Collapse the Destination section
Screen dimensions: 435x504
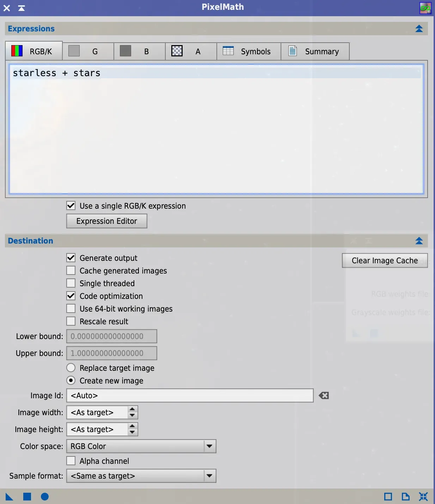click(x=419, y=241)
